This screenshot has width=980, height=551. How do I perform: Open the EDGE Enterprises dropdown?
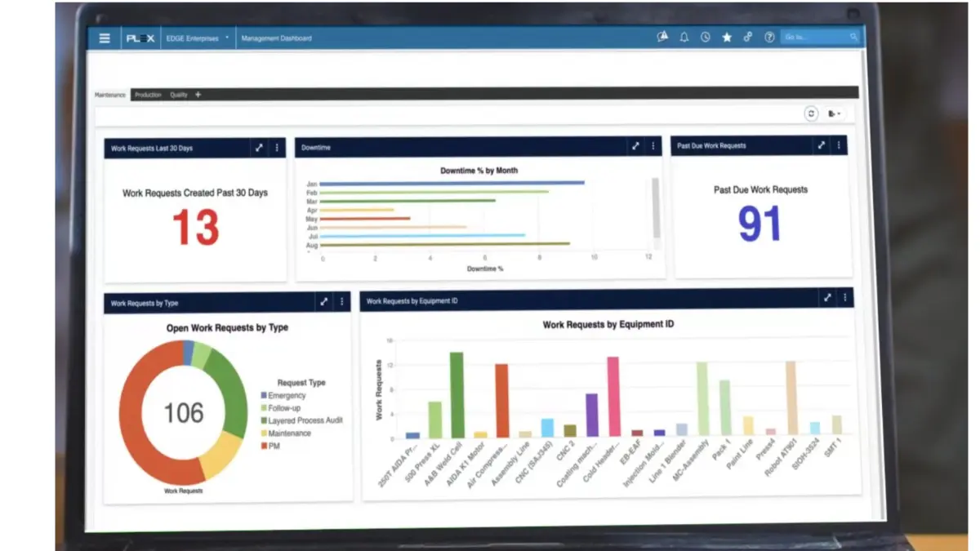pos(197,37)
